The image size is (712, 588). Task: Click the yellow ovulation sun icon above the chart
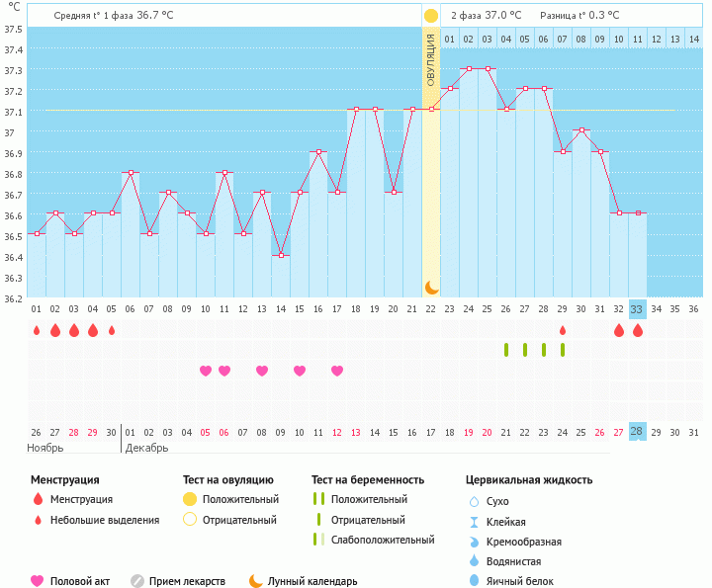[x=430, y=16]
